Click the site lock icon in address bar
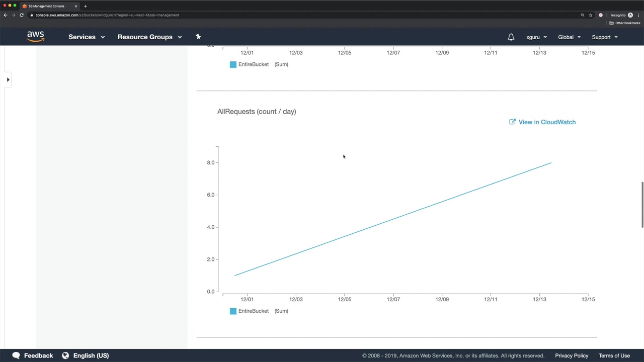 [32, 15]
